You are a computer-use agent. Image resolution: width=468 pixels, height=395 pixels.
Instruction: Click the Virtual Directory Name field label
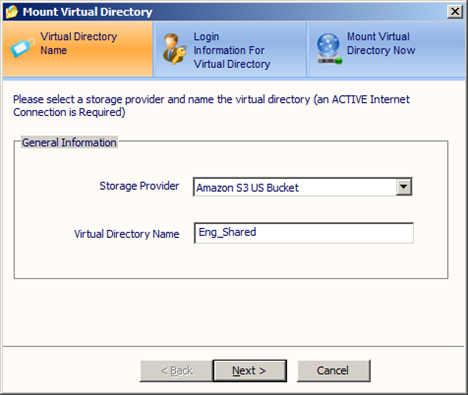click(127, 234)
